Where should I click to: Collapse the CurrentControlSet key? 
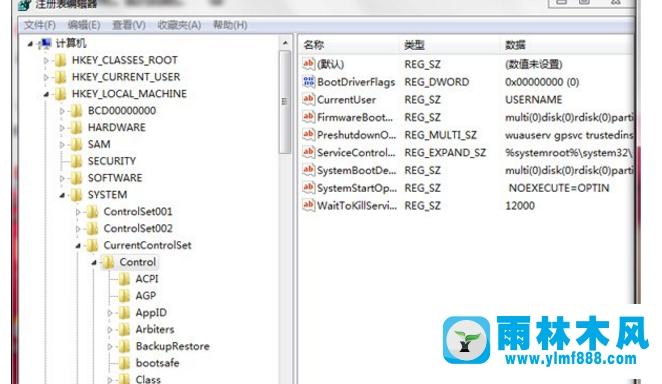pos(78,246)
